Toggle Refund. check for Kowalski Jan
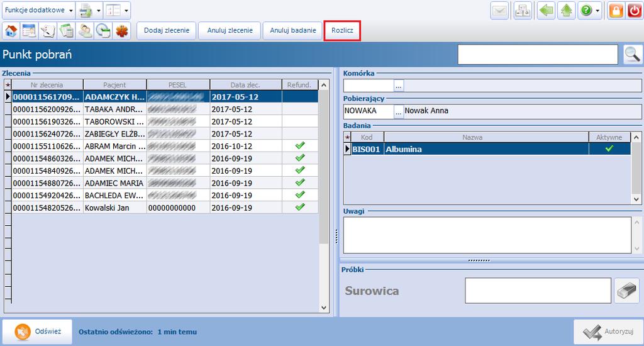Viewport: 644px width, 346px height. (x=300, y=207)
